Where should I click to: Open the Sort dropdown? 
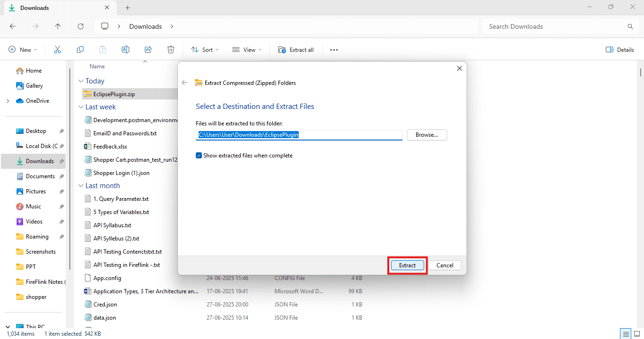point(205,50)
